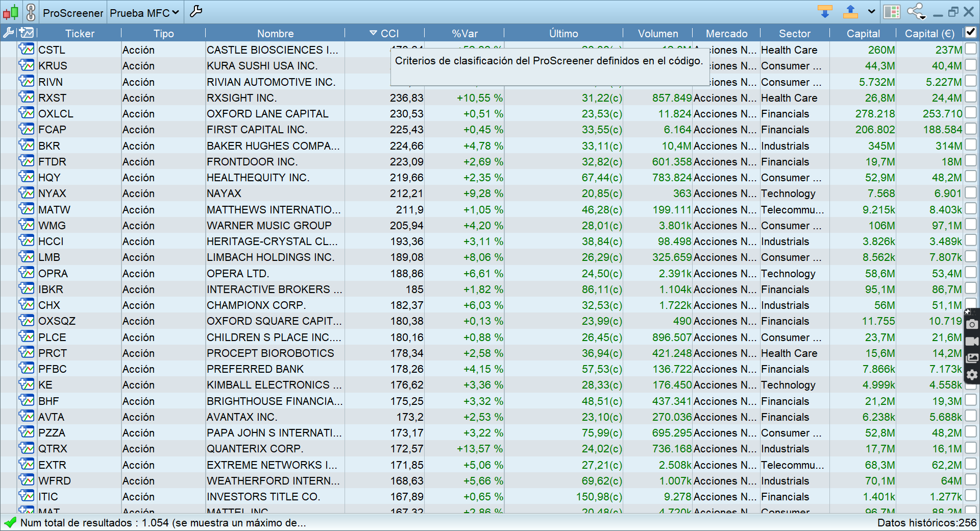
Task: Sort by the Mercado column header
Action: (726, 34)
